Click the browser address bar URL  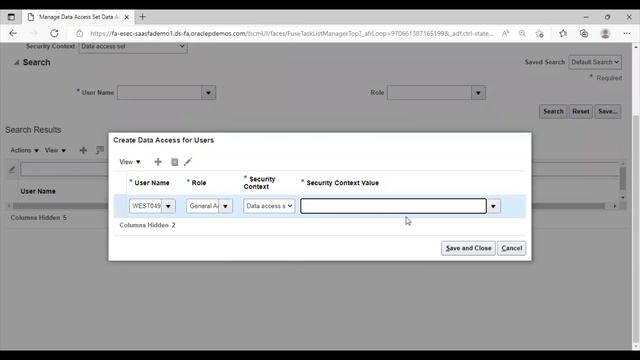pyautogui.click(x=291, y=33)
